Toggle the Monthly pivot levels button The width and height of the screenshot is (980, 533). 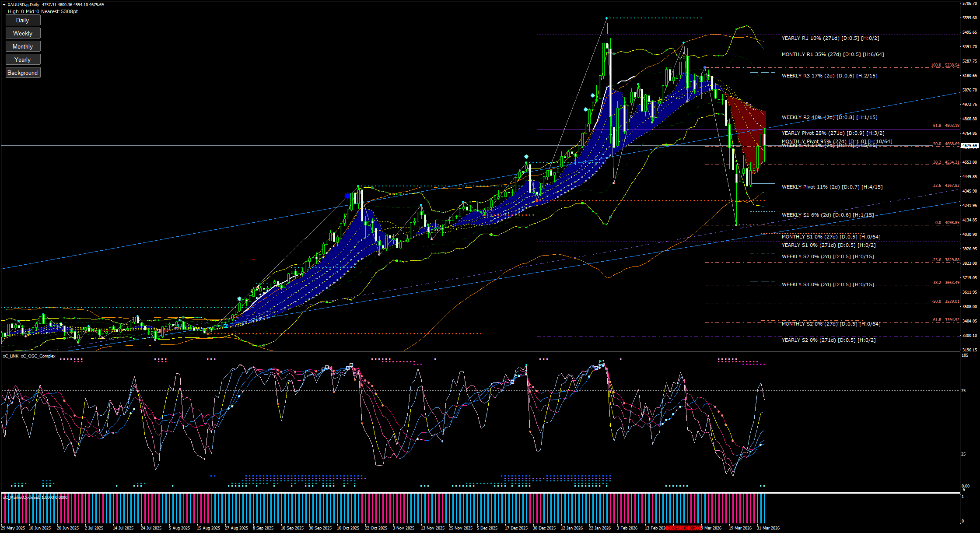pyautogui.click(x=23, y=46)
